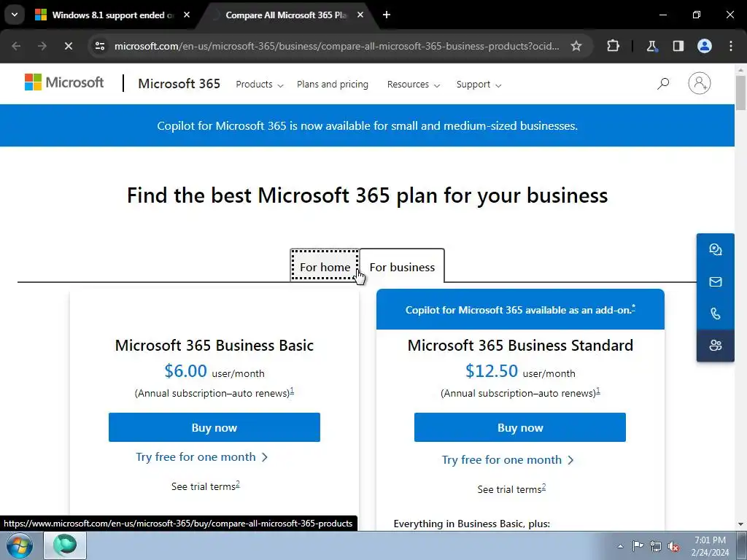
Task: Switch to the For home tab
Action: point(325,267)
